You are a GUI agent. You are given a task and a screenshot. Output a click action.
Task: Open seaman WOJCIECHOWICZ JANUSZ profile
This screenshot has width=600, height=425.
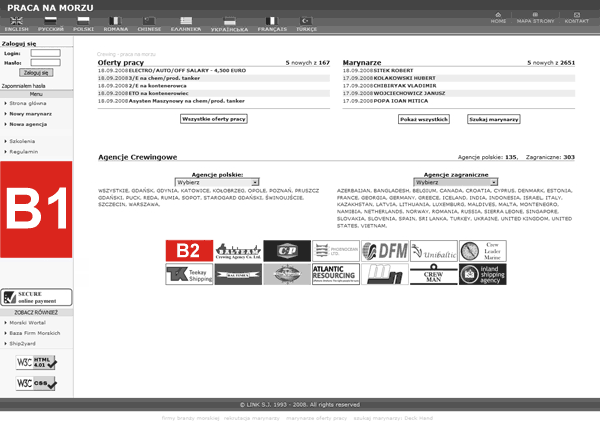[409, 93]
